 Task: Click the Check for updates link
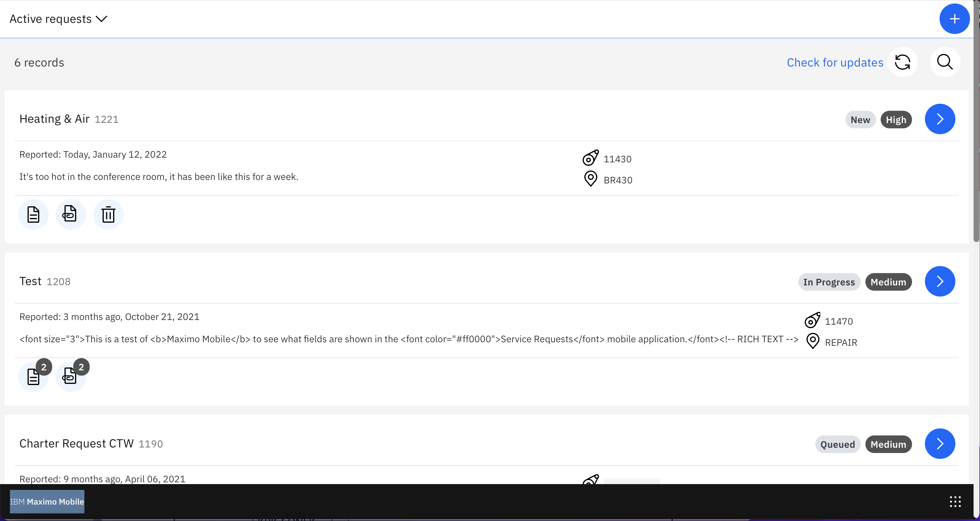pyautogui.click(x=835, y=62)
